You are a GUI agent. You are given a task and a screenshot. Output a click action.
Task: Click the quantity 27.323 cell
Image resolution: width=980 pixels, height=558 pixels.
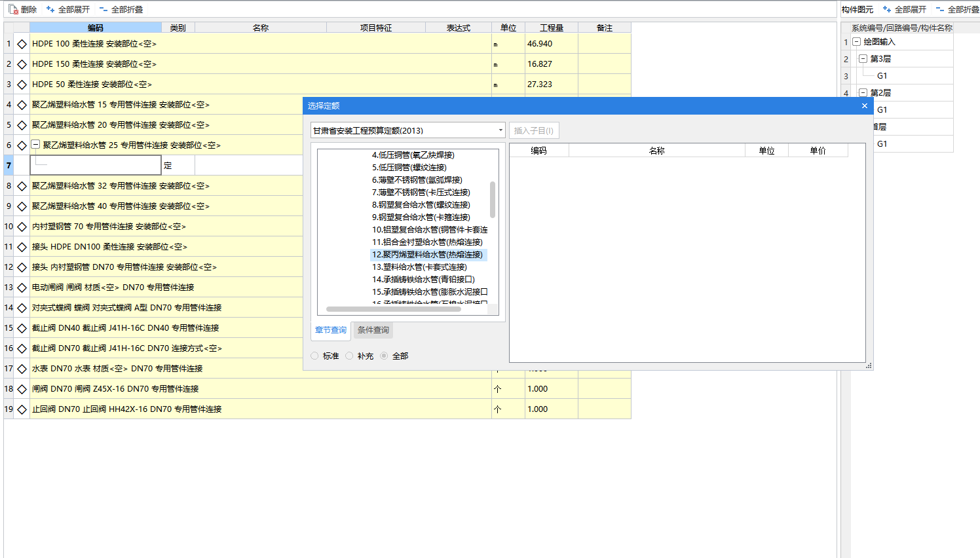coord(552,84)
